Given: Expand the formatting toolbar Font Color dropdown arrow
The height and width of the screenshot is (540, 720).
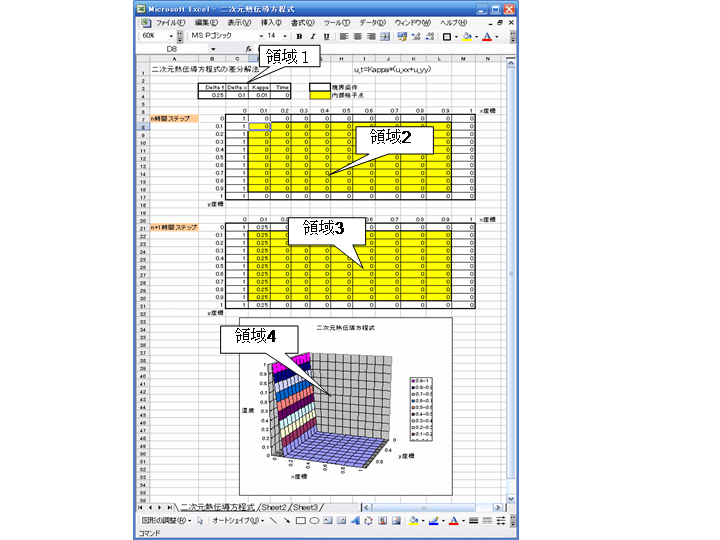Looking at the screenshot, I should tap(496, 36).
